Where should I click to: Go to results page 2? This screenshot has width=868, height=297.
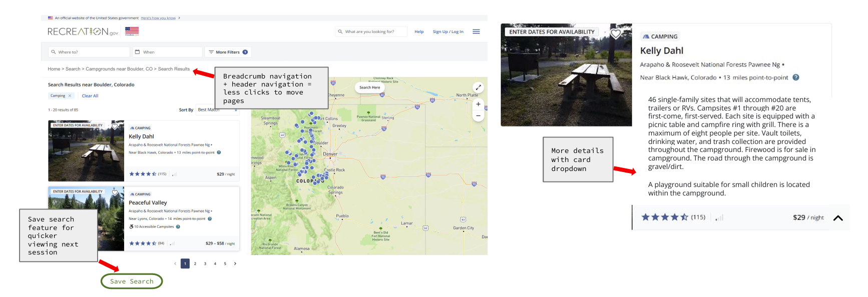195,263
